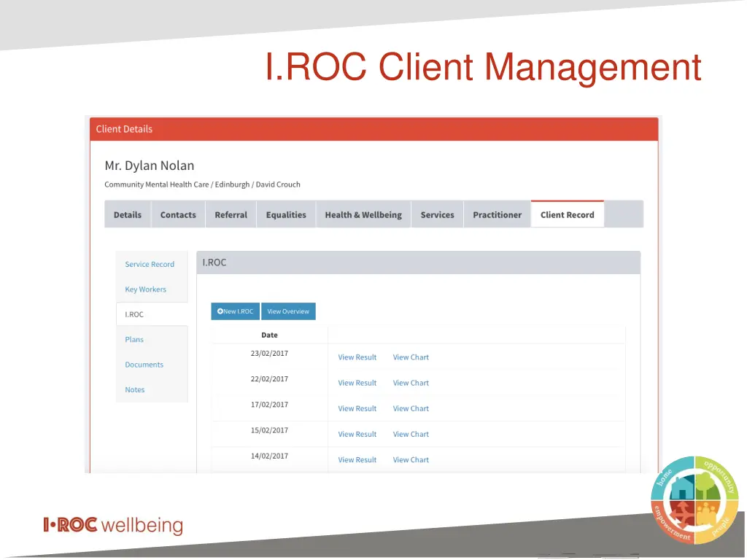View Result for 14/02/2017
This screenshot has width=747, height=560.
point(357,460)
